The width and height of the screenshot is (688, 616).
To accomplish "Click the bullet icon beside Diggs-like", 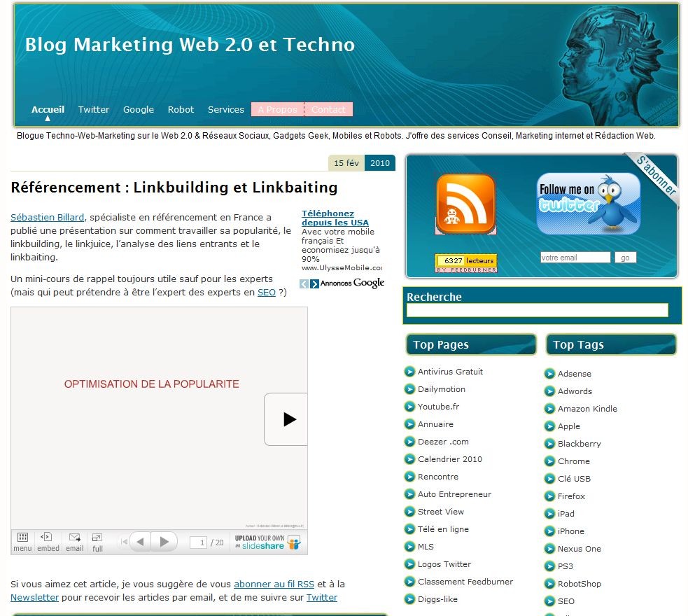I will pyautogui.click(x=409, y=599).
